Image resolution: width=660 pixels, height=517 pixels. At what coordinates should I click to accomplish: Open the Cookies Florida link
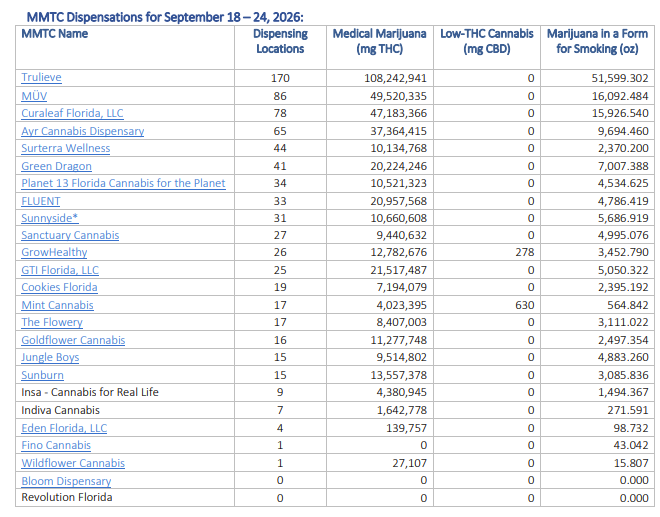pos(59,287)
